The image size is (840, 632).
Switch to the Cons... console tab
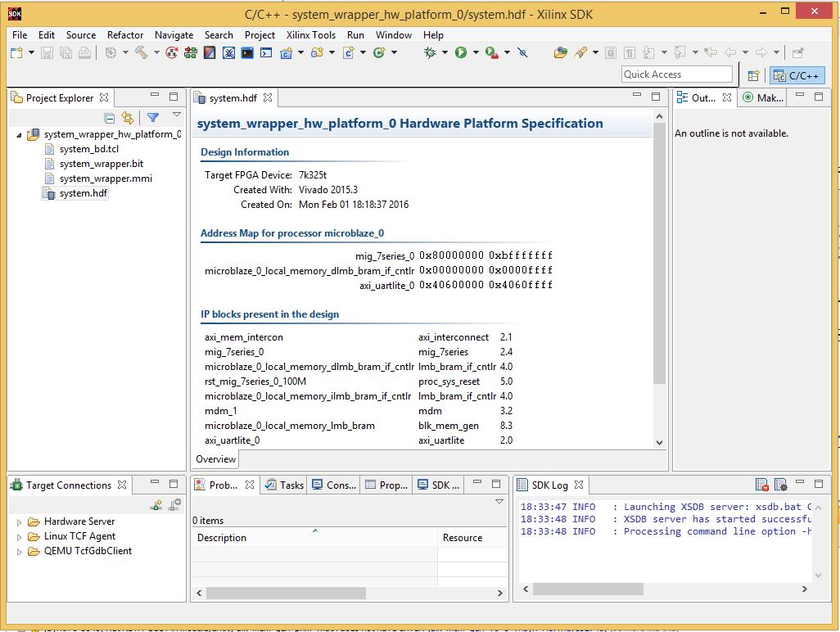click(334, 485)
